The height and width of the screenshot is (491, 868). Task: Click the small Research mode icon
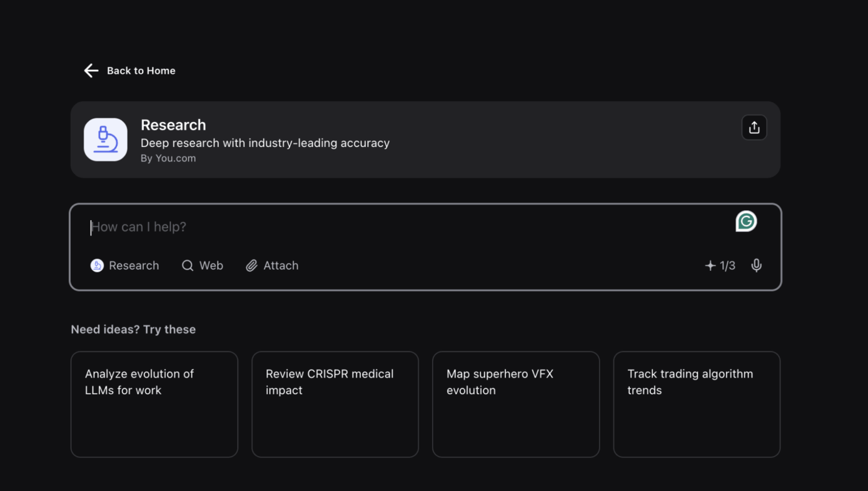[97, 265]
